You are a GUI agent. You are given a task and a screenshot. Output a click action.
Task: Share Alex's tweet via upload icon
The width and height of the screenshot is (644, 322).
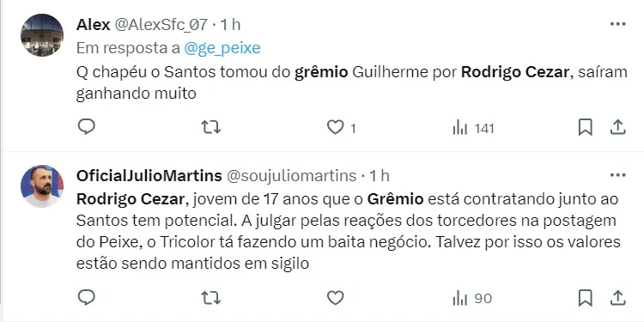pos(617,127)
